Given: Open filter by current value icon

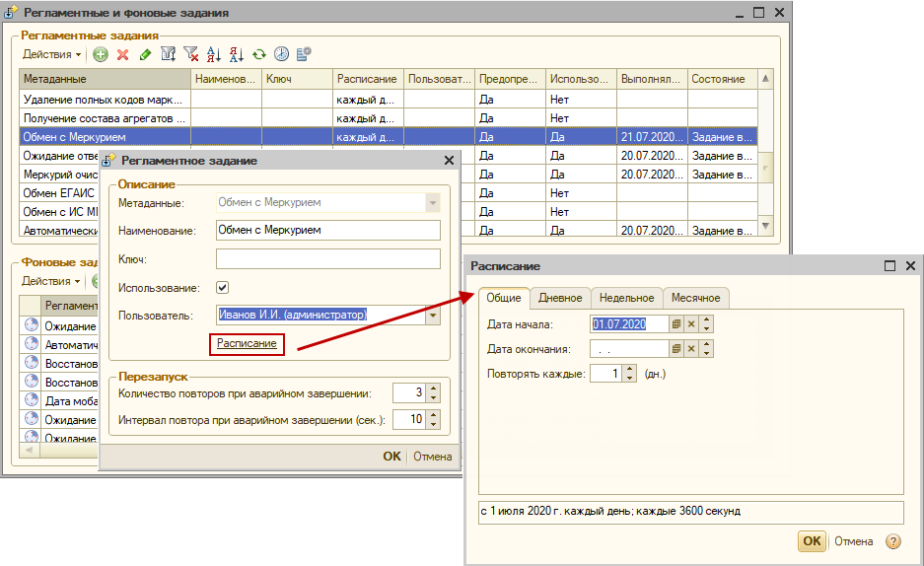Looking at the screenshot, I should pos(168,55).
